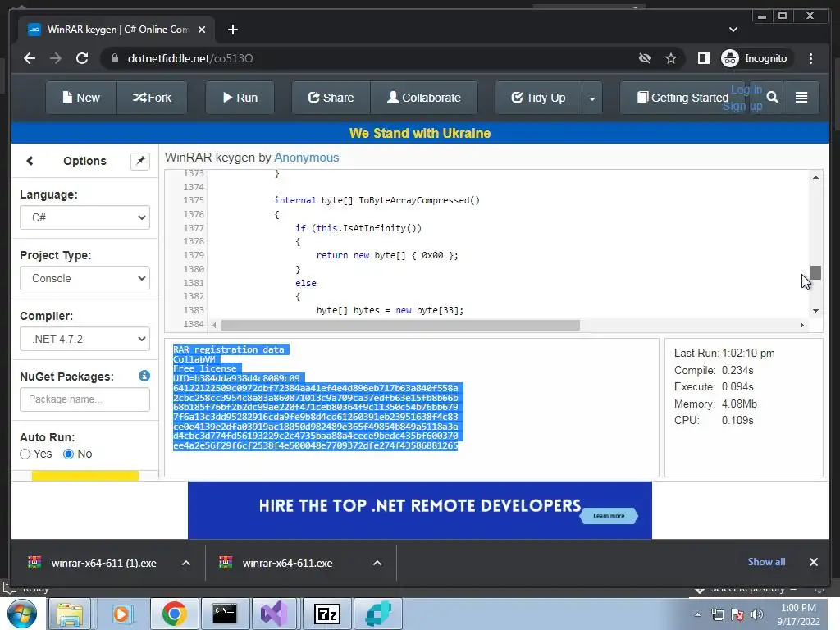
Task: Open Command Prompt from taskbar
Action: [225, 614]
